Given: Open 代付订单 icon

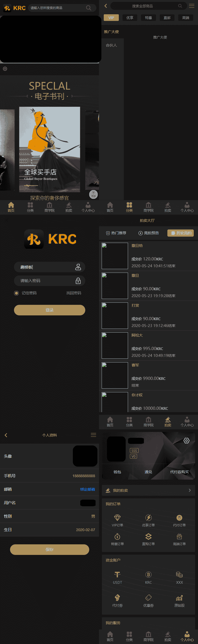Looking at the screenshot, I should pyautogui.click(x=179, y=517).
